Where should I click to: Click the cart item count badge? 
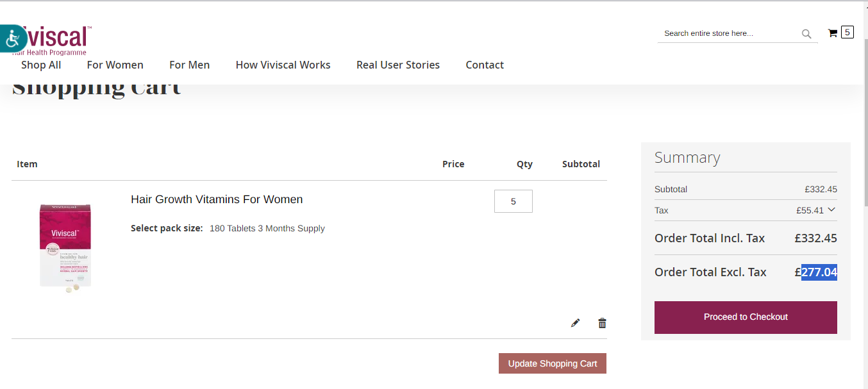coord(847,32)
